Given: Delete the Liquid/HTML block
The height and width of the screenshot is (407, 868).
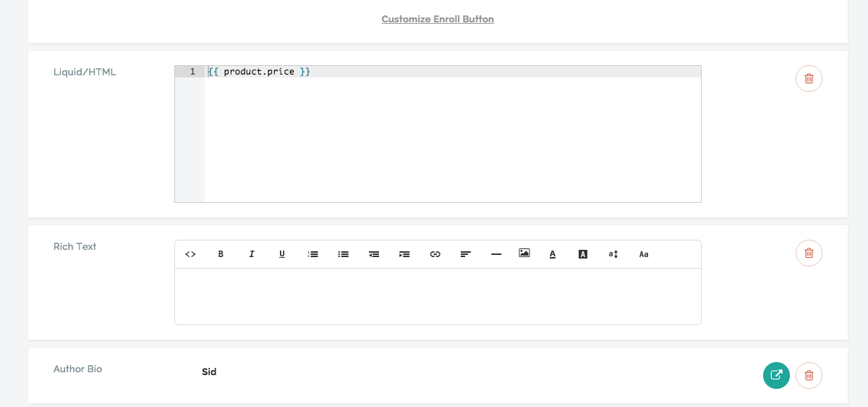Looking at the screenshot, I should tap(809, 78).
